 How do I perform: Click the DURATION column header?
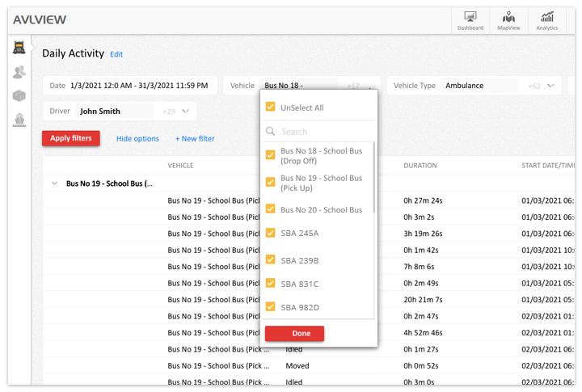[x=420, y=166]
